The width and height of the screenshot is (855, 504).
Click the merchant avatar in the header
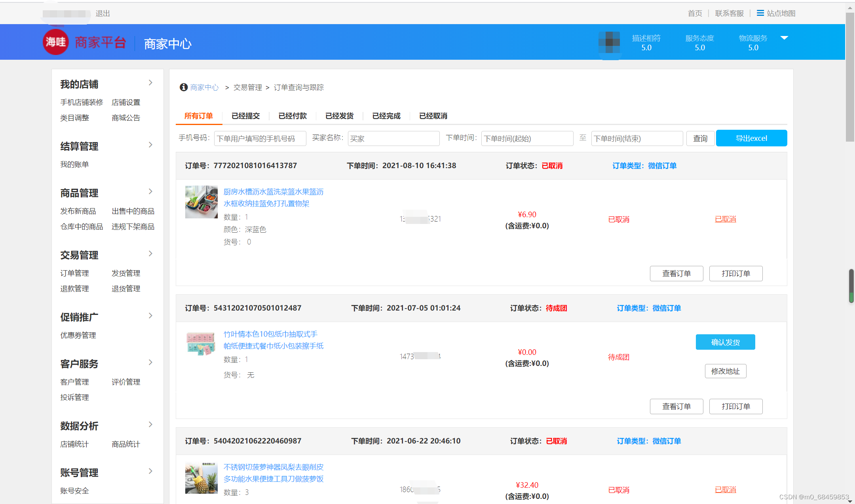[610, 42]
